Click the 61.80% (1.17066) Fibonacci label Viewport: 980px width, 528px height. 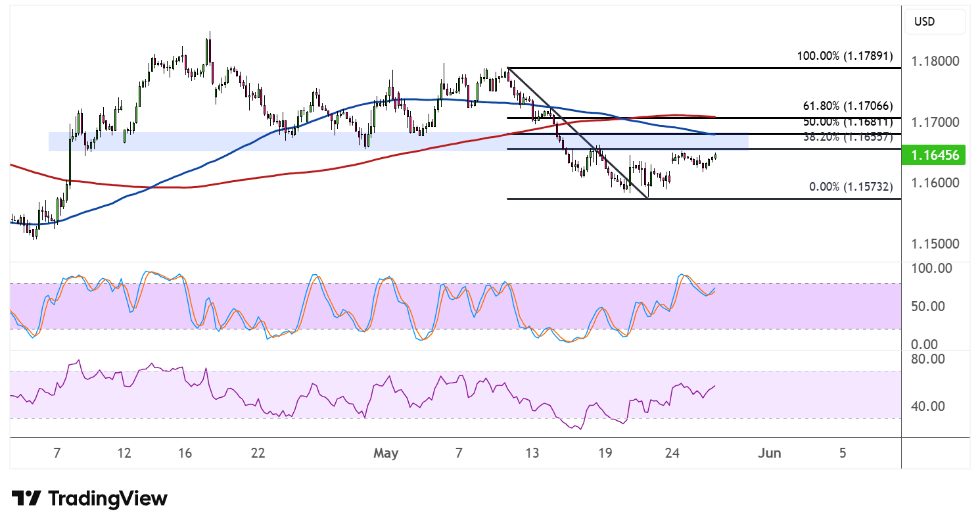[x=848, y=105]
